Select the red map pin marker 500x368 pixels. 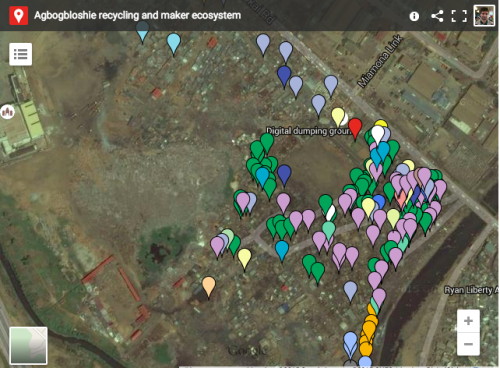point(355,128)
